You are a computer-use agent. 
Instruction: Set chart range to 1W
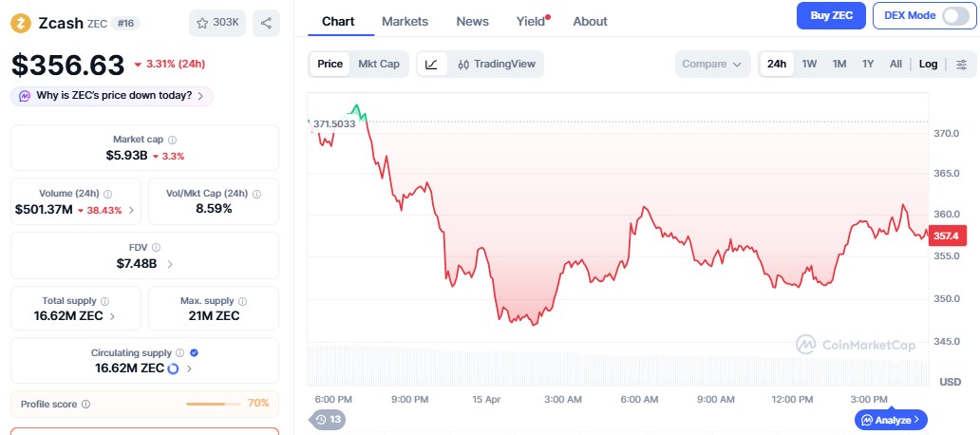[x=809, y=64]
